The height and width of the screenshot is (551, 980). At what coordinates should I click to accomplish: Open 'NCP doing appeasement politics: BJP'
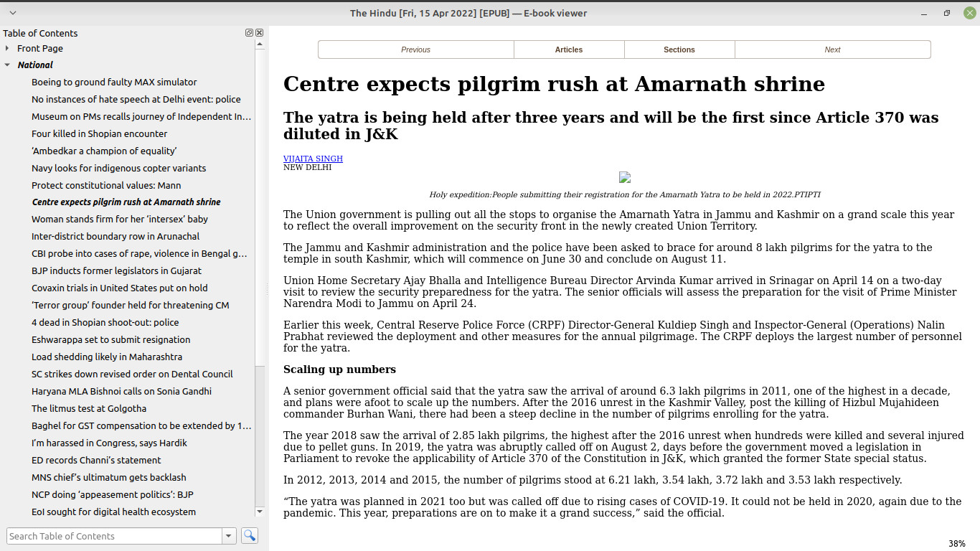tap(113, 494)
